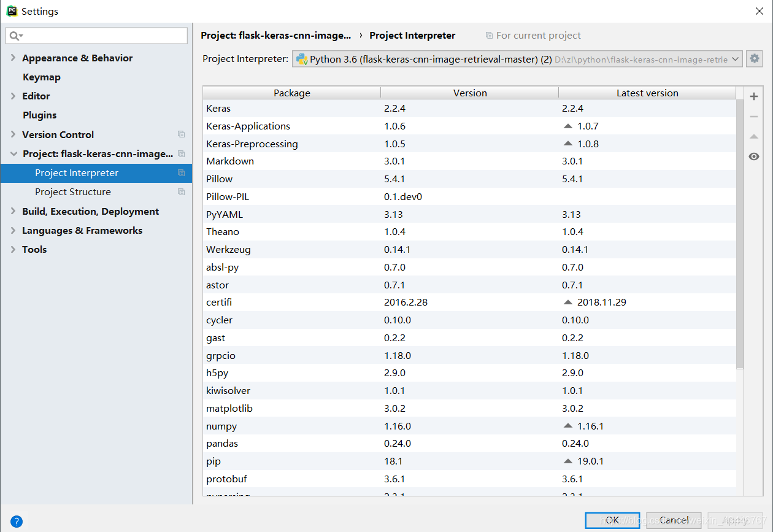Expand Build, Execution, Deployment section

click(x=13, y=211)
